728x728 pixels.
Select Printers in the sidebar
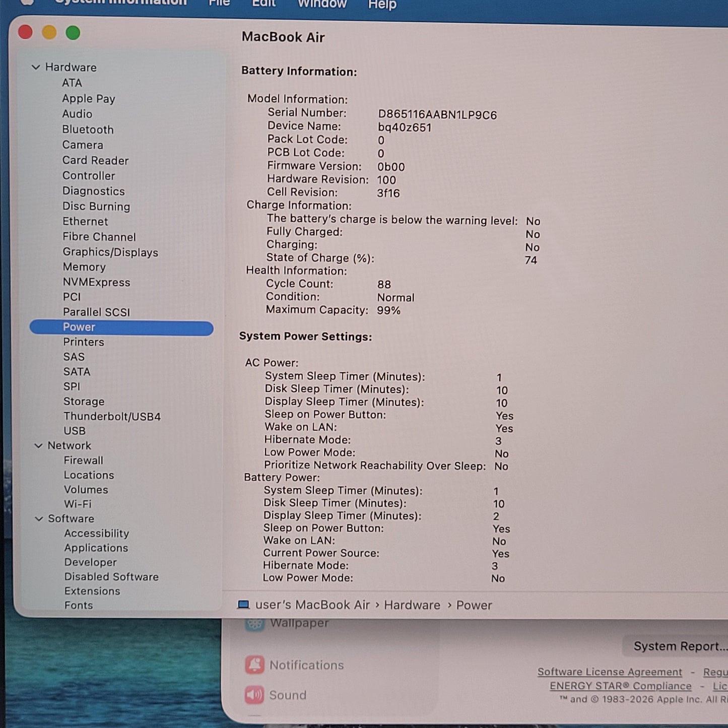(84, 342)
